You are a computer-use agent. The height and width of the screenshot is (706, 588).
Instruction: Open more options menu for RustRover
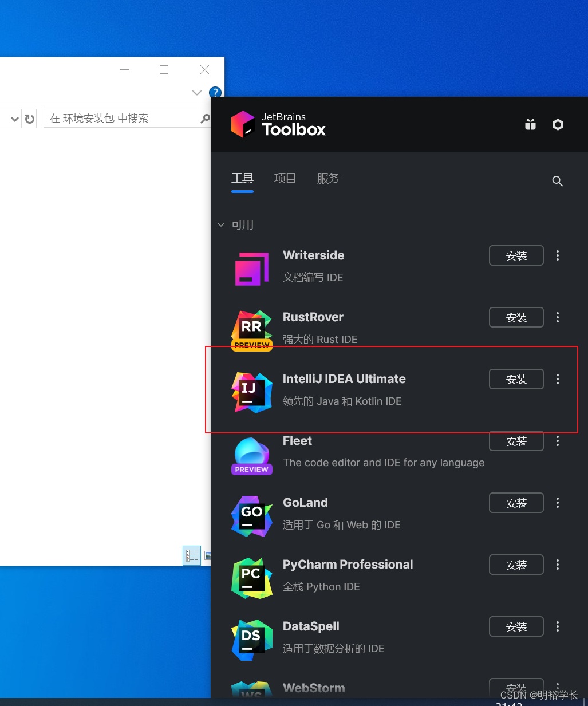click(558, 317)
